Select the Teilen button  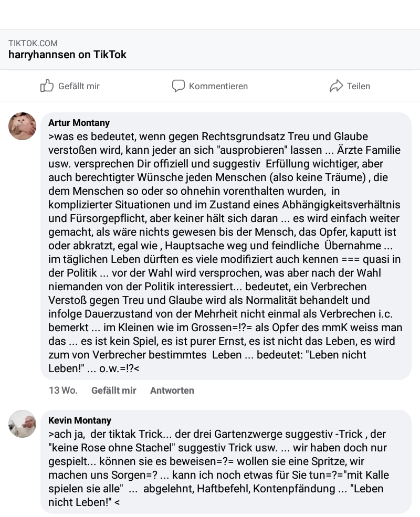point(350,86)
